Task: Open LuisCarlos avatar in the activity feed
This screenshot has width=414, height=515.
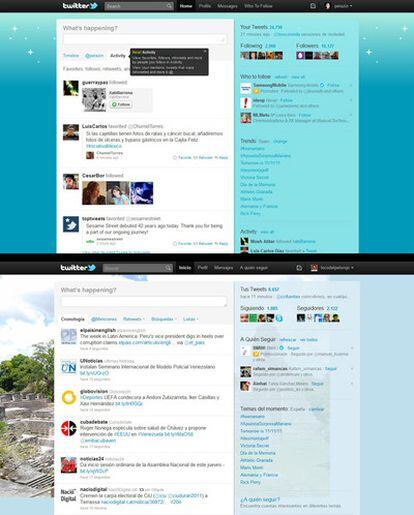Action: (71, 132)
